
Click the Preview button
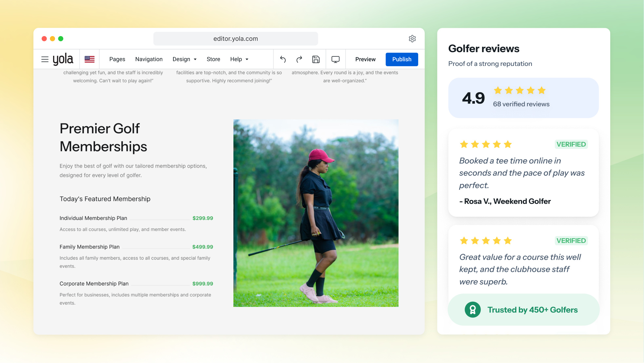click(x=365, y=59)
